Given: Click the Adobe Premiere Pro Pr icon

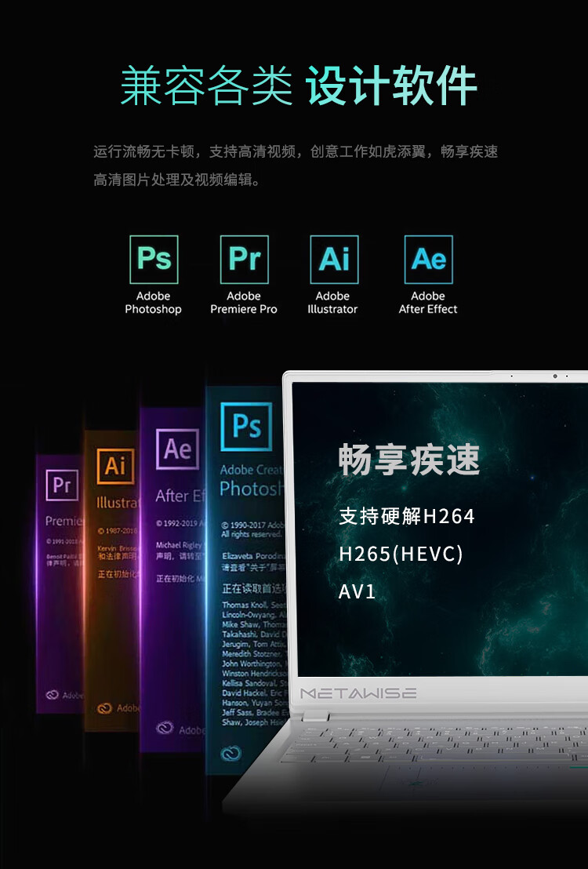Looking at the screenshot, I should pos(244,260).
